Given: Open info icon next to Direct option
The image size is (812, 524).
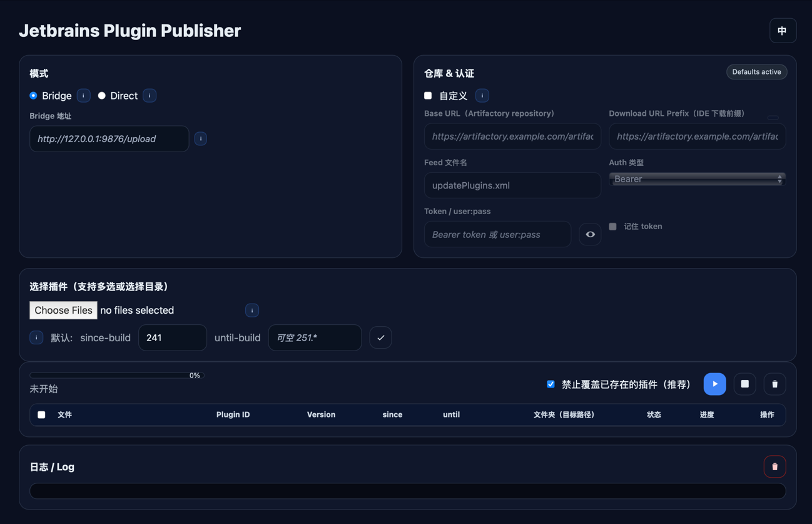Looking at the screenshot, I should pos(150,96).
